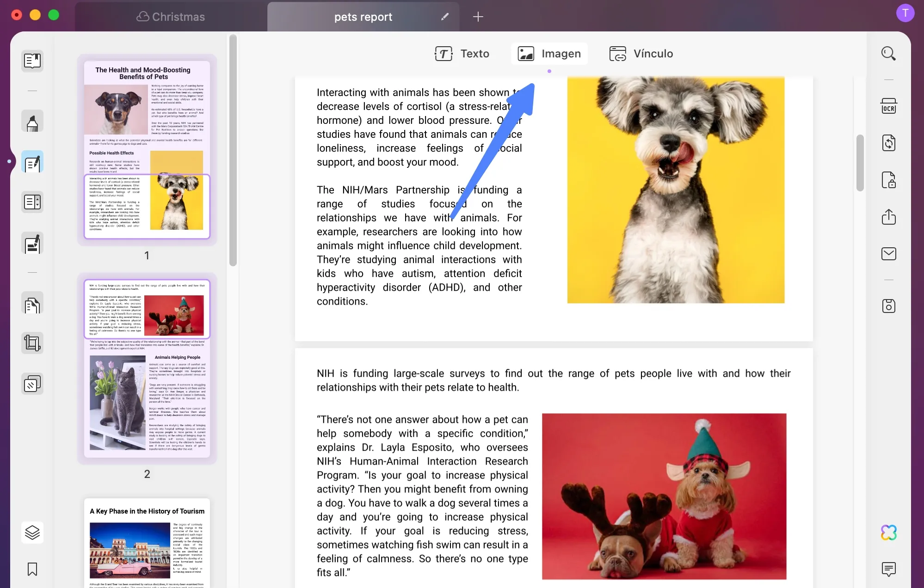Click the paragraph starting 'Interacting with animals'
The width and height of the screenshot is (924, 588).
(x=419, y=127)
